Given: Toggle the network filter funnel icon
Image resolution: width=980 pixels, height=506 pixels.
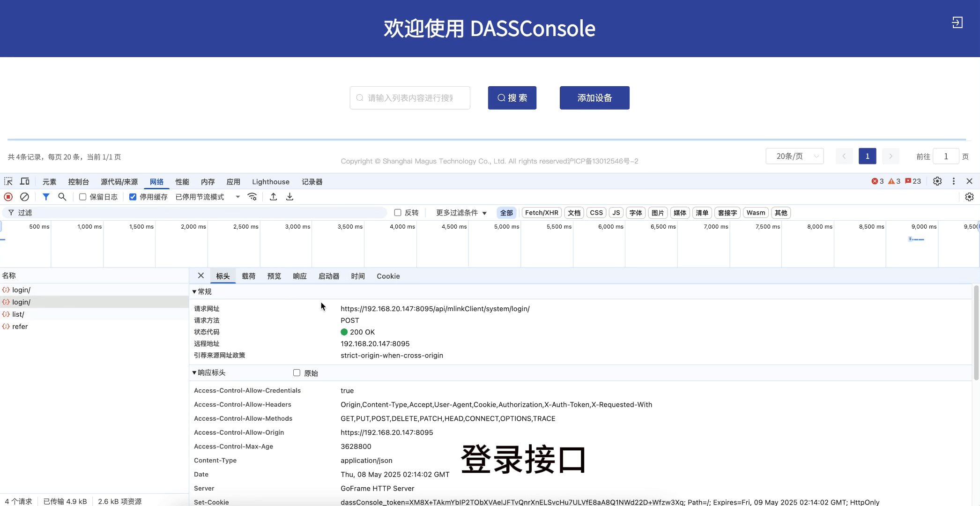Looking at the screenshot, I should coord(46,197).
